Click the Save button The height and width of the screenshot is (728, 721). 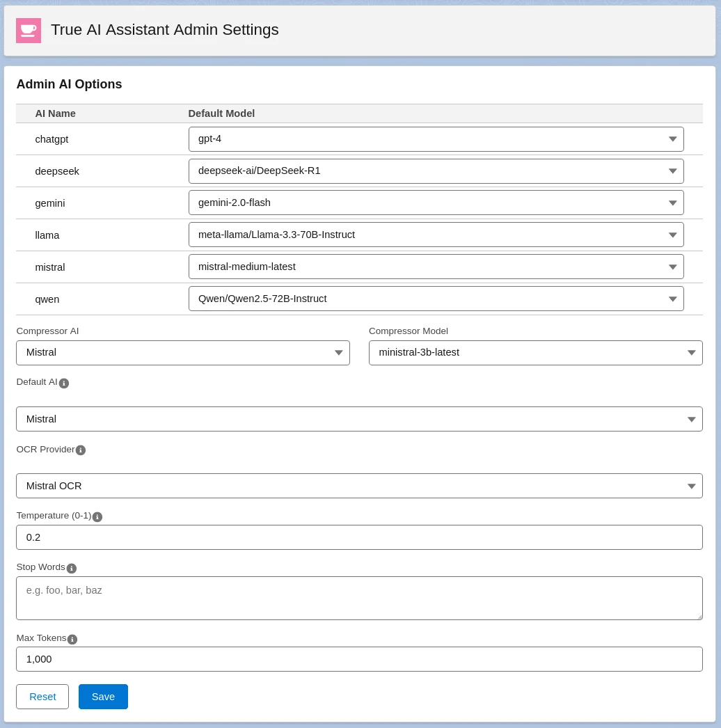click(103, 697)
